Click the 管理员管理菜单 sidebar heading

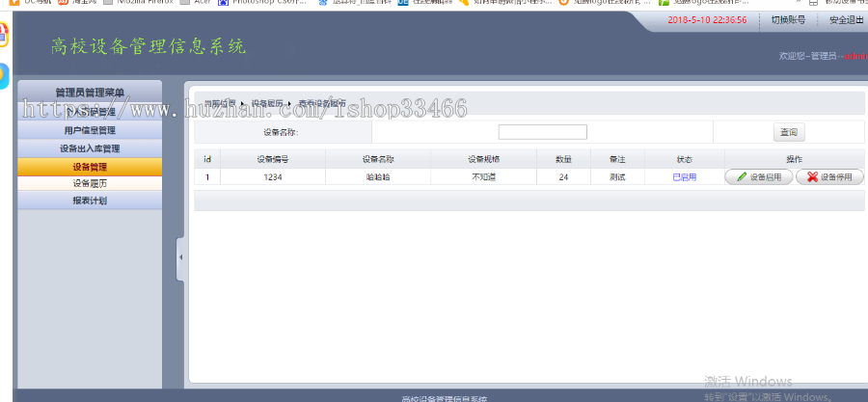[x=90, y=92]
